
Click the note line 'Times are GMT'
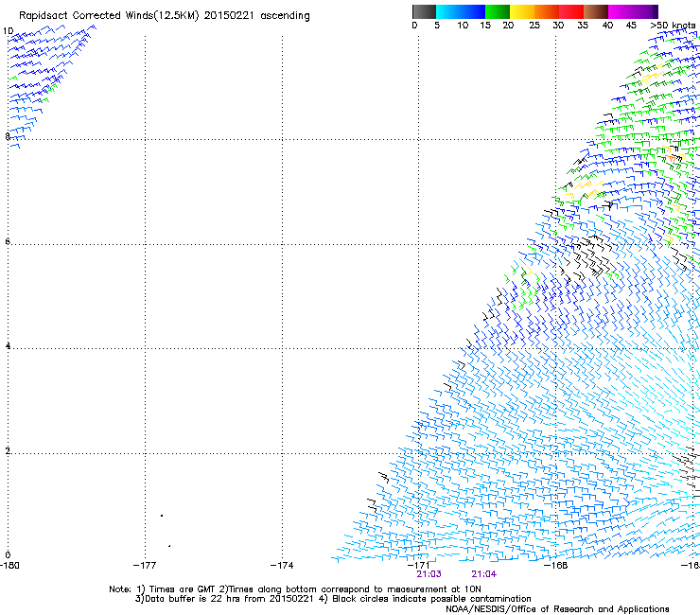click(183, 589)
